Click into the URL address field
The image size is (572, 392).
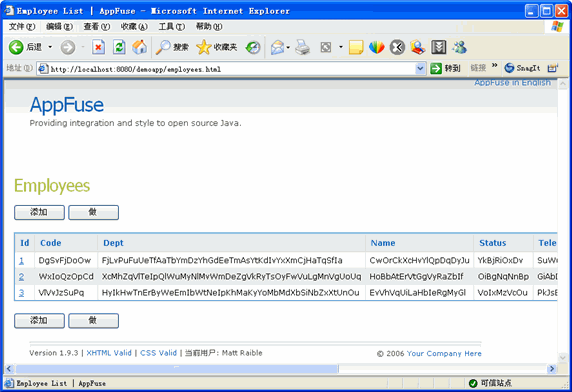tap(232, 69)
